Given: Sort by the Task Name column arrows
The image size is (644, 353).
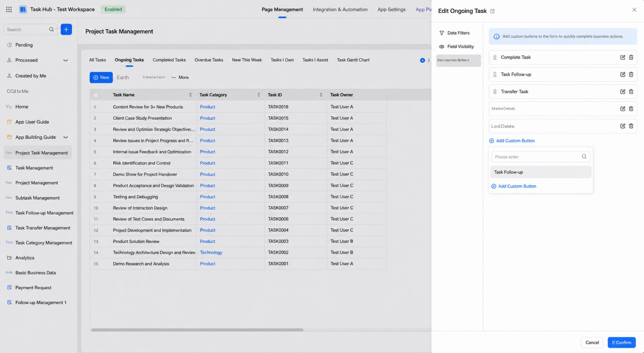Looking at the screenshot, I should 190,95.
